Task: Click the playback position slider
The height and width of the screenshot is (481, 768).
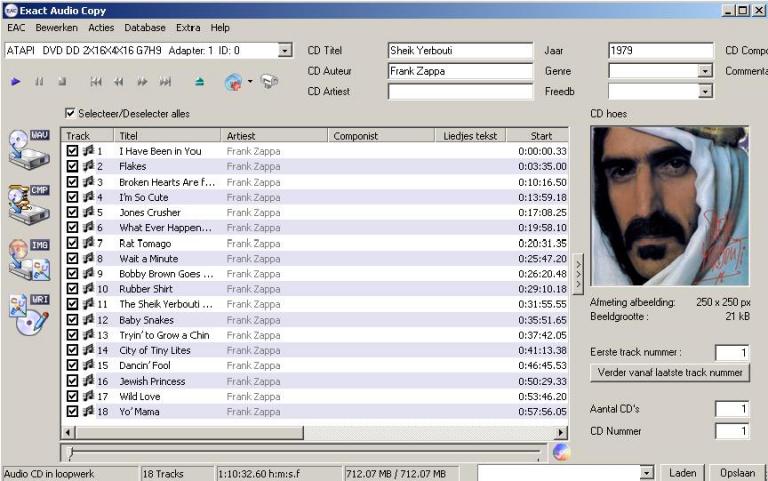Action: pyautogui.click(x=300, y=452)
